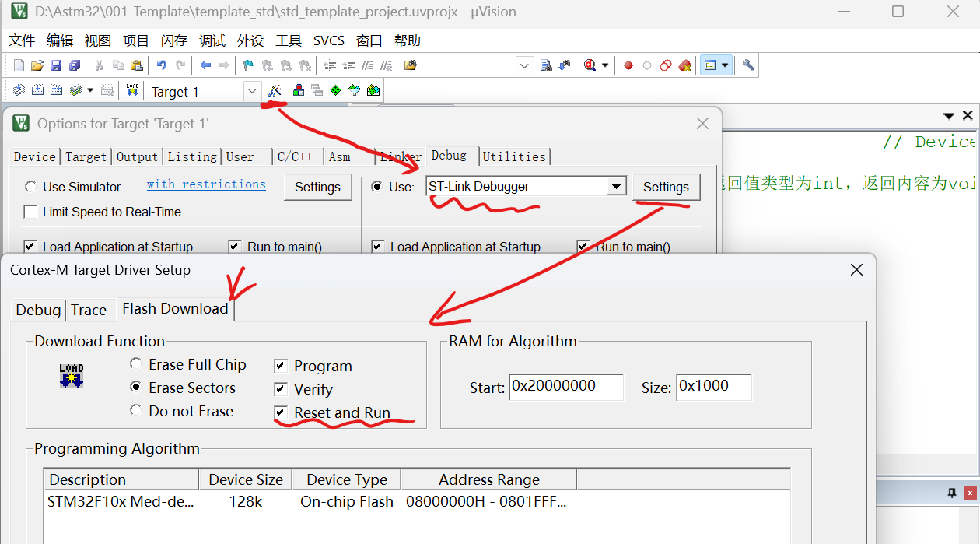Expand the debug session dropdown arrow

pos(604,65)
